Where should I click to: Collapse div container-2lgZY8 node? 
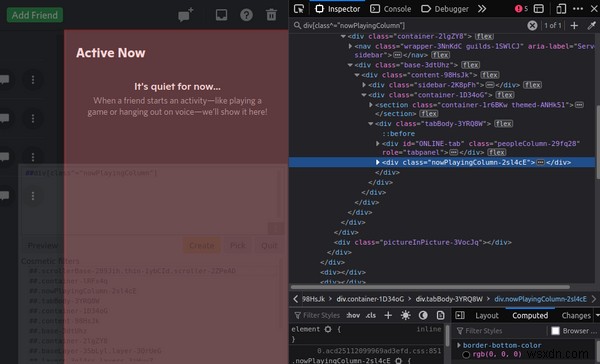(x=343, y=36)
